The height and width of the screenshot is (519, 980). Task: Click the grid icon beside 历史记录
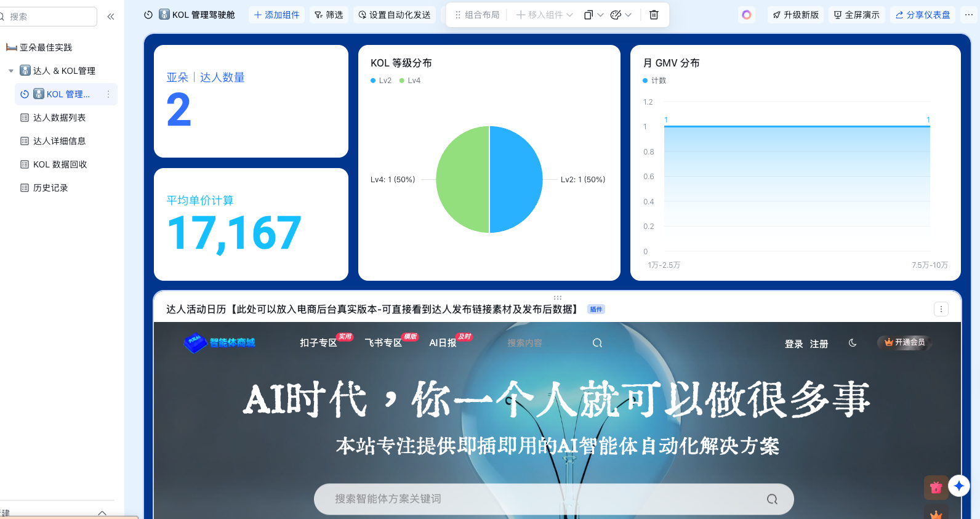pos(25,188)
